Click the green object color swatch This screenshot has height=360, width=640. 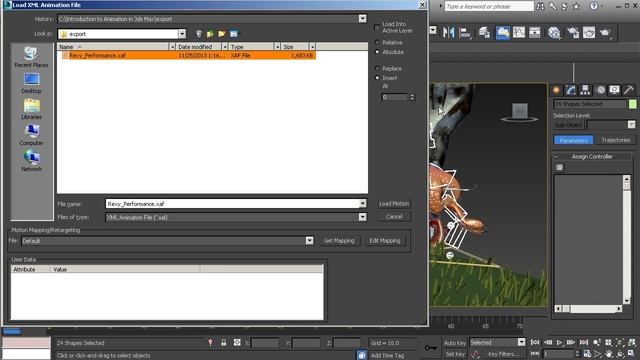coord(632,104)
